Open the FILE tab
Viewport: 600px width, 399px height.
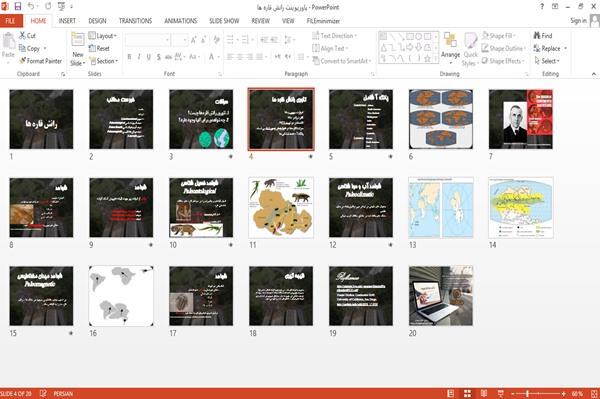pos(11,21)
